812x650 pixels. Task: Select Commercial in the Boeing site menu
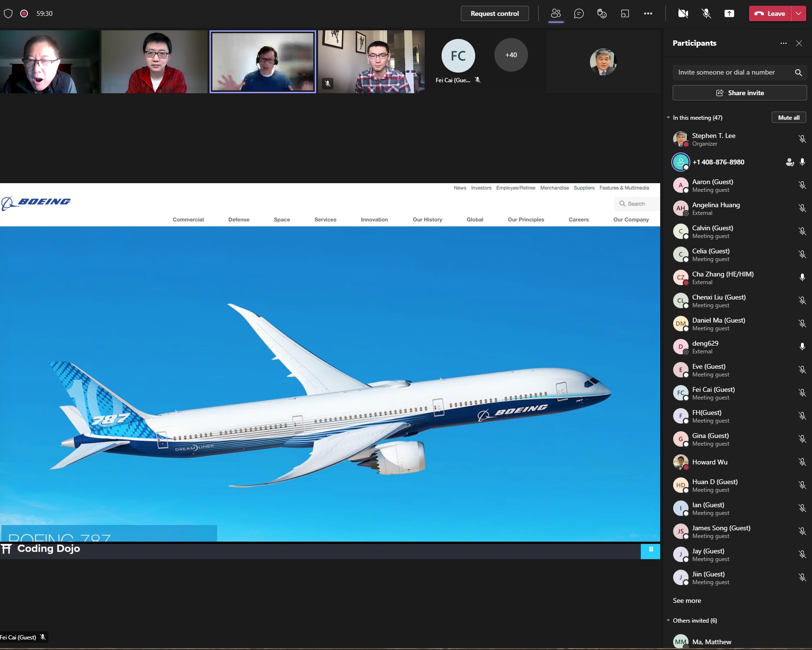tap(188, 220)
